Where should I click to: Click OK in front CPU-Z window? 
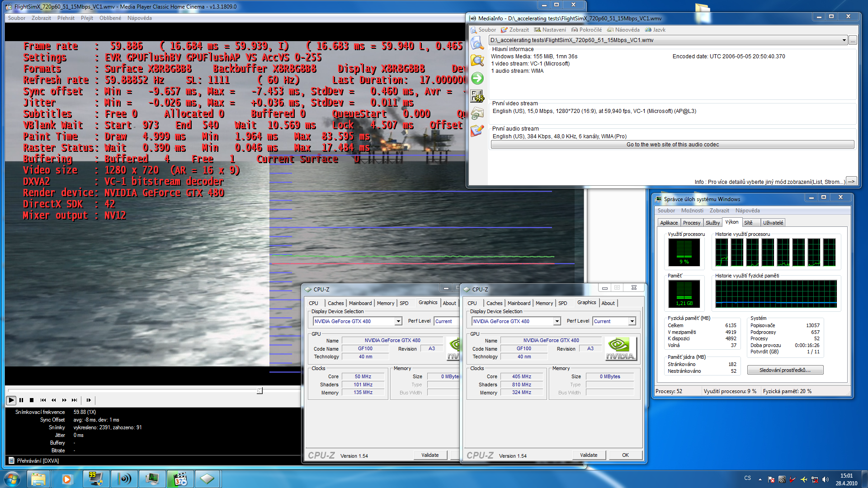click(625, 455)
